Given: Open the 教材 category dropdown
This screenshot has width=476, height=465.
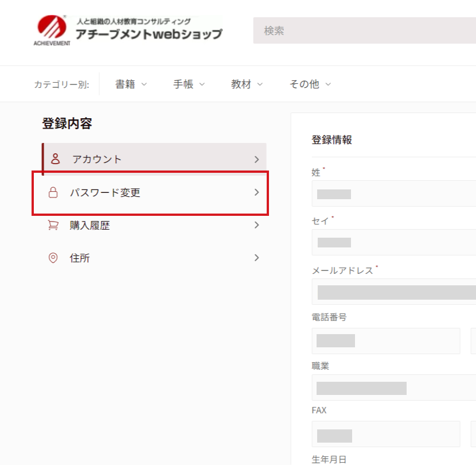Looking at the screenshot, I should point(247,84).
